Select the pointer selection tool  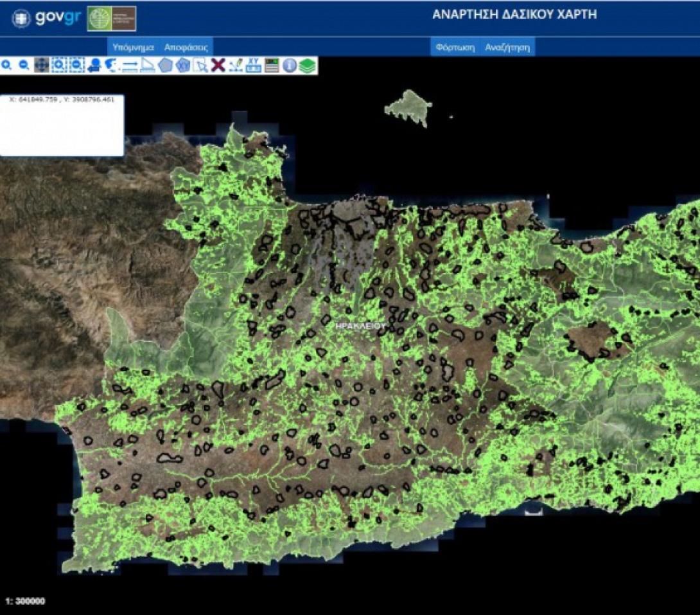point(201,65)
